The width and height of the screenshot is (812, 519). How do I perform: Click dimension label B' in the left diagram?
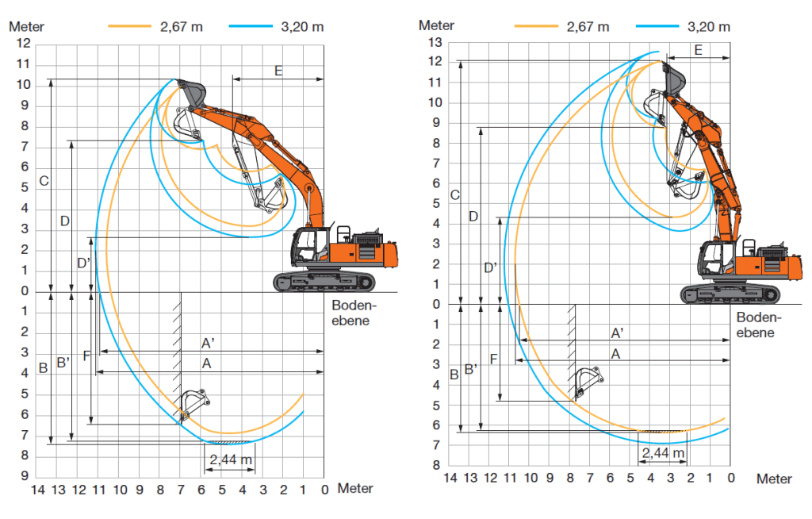[63, 363]
